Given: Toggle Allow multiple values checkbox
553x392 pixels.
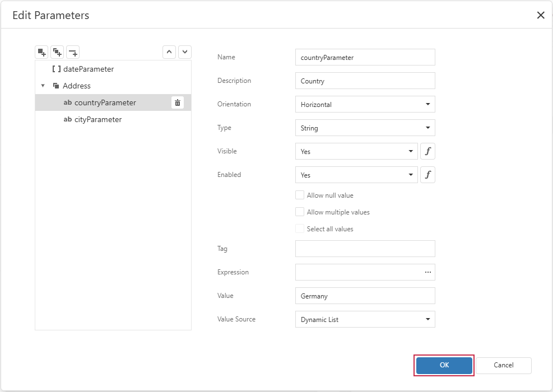Looking at the screenshot, I should click(299, 212).
